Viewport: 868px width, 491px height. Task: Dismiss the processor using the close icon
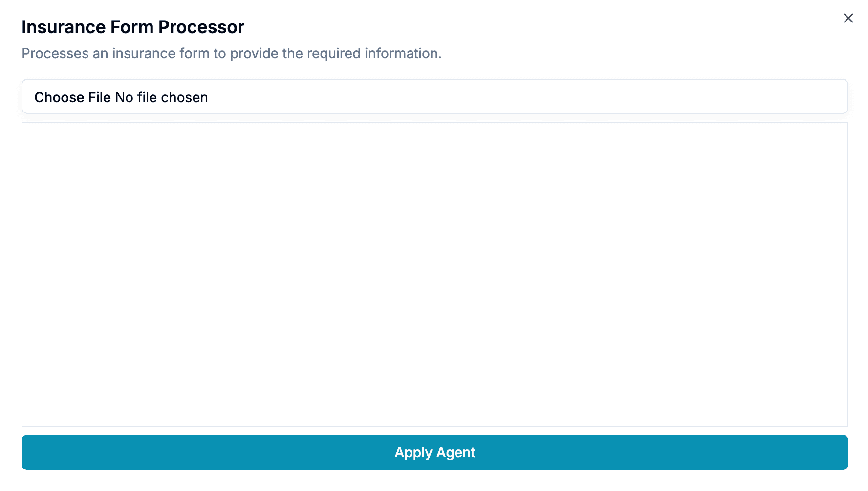click(847, 18)
